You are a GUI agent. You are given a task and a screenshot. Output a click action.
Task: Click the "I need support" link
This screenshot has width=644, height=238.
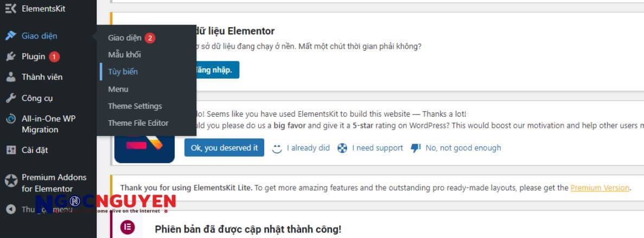pos(377,148)
